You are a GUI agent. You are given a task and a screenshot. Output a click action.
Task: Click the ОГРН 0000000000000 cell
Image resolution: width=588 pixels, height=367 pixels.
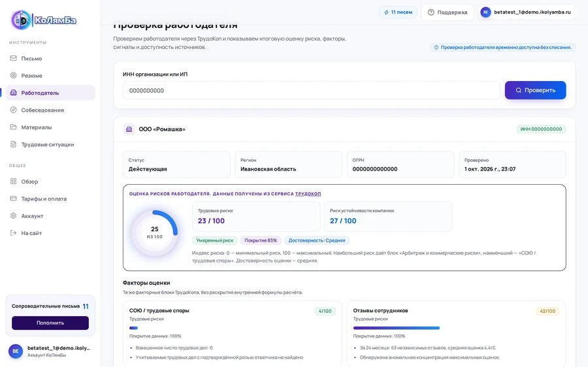(400, 165)
